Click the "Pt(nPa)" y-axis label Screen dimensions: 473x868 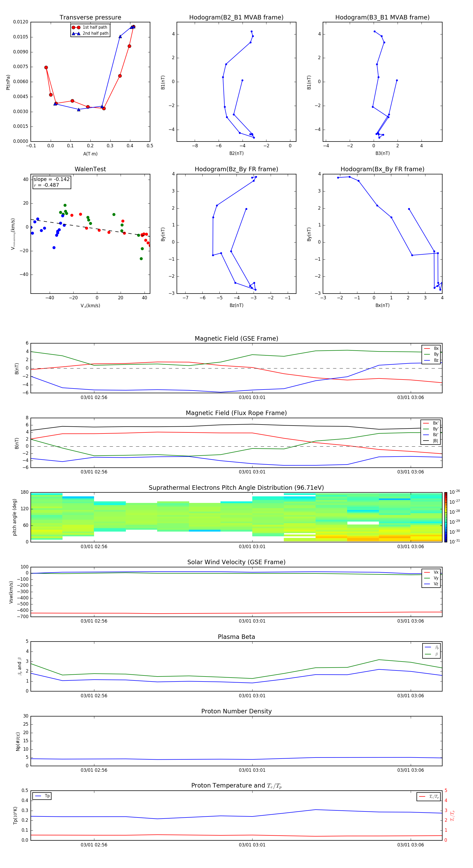8,82
